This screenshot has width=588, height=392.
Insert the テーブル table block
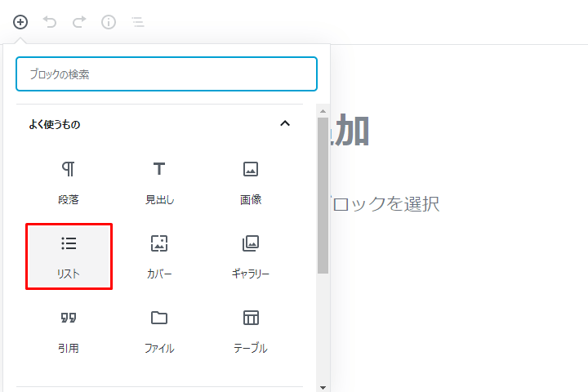pos(251,332)
